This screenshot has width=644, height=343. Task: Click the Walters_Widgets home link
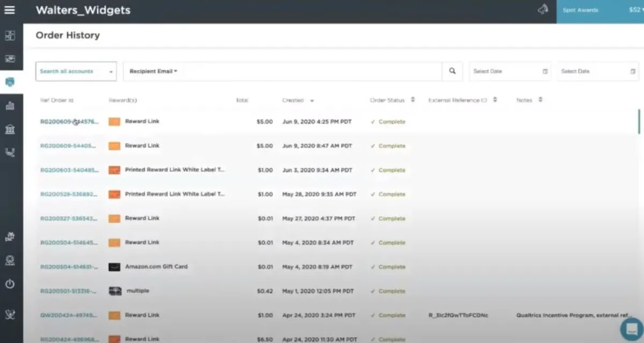tap(83, 10)
